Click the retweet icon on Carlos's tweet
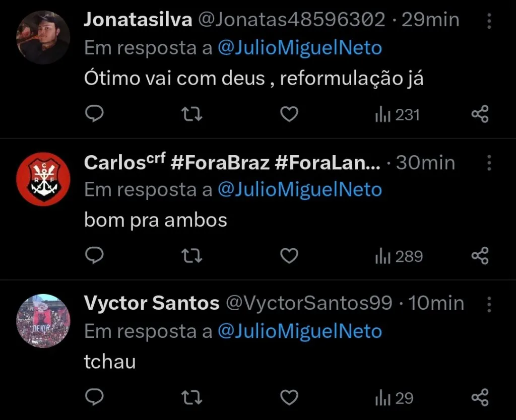This screenshot has height=420, width=516. (191, 256)
